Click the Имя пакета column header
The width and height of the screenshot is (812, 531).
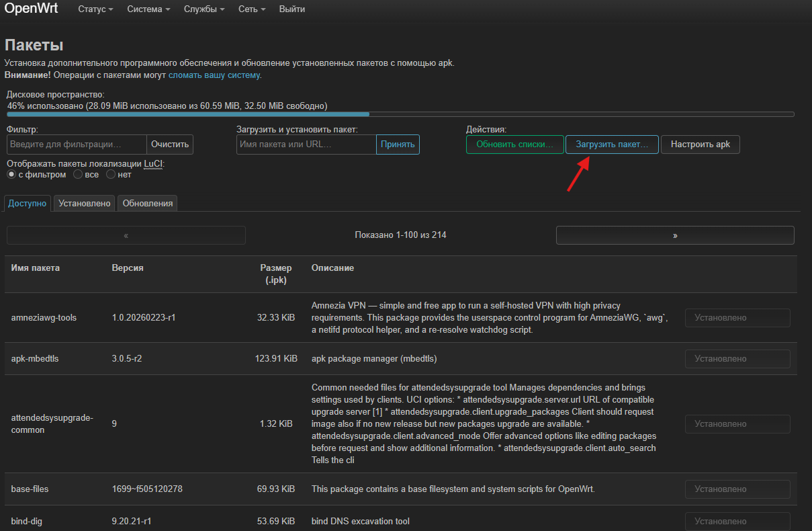(x=36, y=268)
